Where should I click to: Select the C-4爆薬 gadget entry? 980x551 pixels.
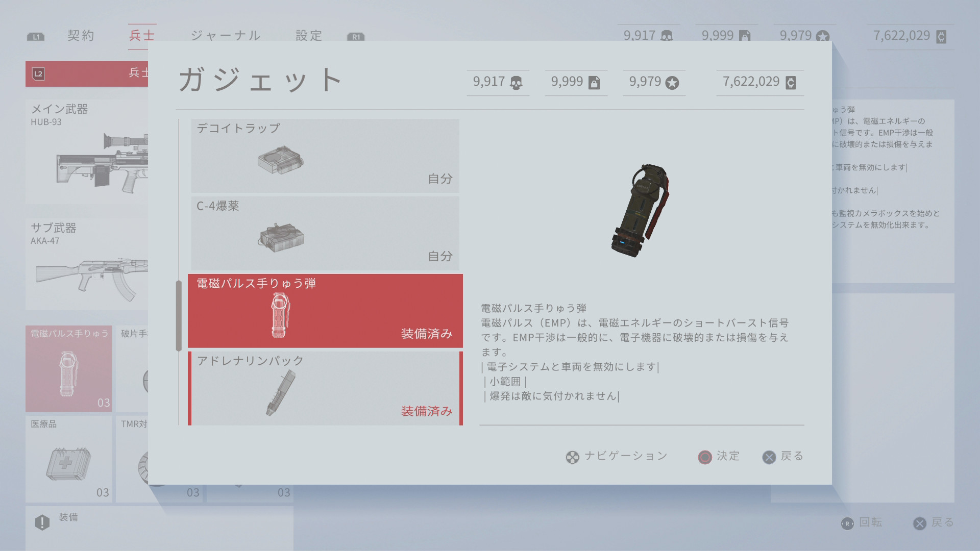pyautogui.click(x=325, y=233)
